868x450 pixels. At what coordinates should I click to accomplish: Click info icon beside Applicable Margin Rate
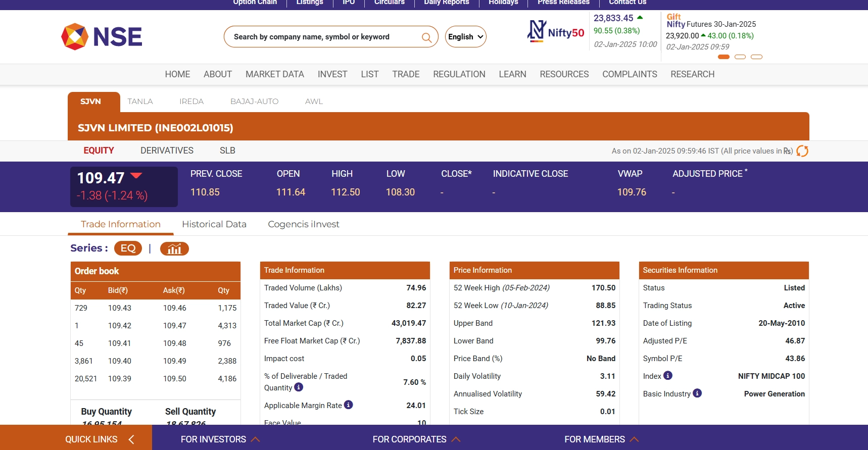click(348, 405)
